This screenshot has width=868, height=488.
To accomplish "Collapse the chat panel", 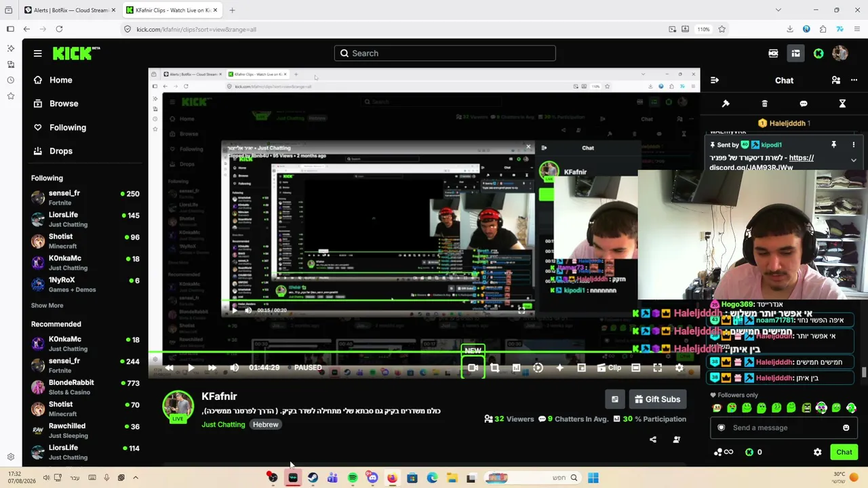I will coord(714,80).
